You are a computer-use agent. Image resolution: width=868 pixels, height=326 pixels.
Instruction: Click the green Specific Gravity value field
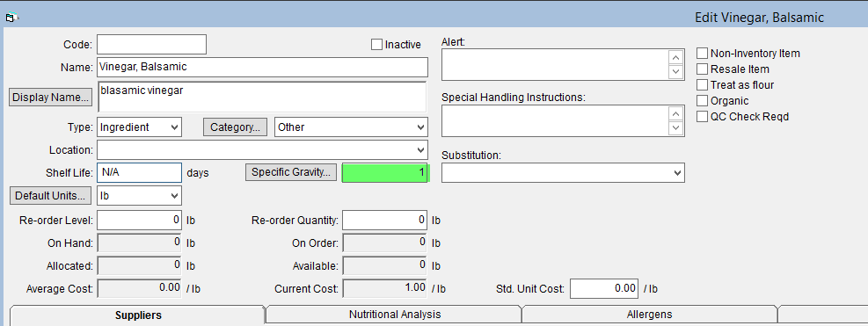click(384, 173)
